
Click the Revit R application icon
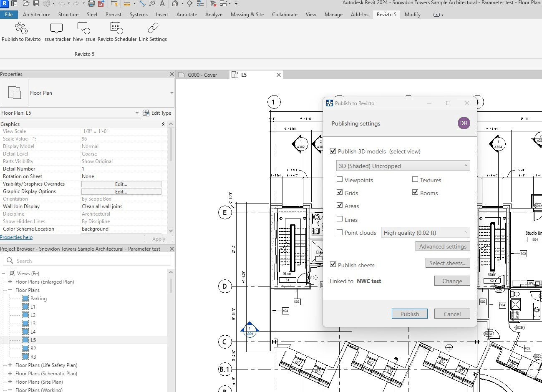[4, 3]
